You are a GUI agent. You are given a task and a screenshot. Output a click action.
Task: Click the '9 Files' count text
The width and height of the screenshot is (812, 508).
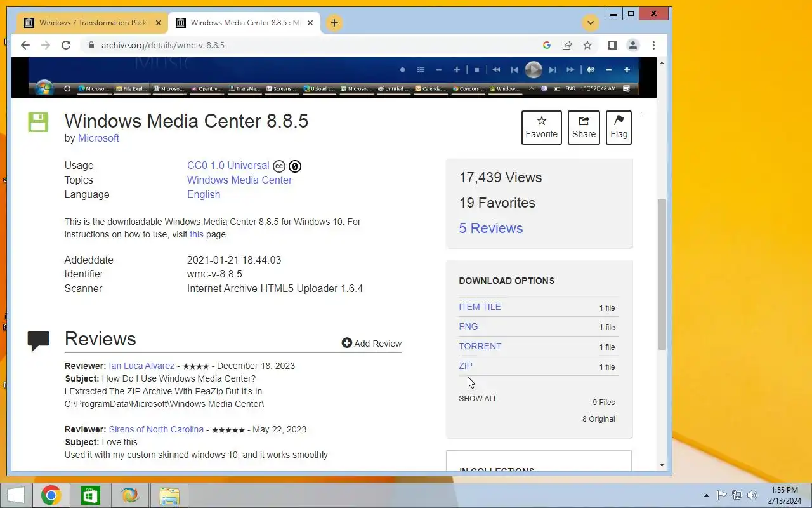pyautogui.click(x=604, y=403)
